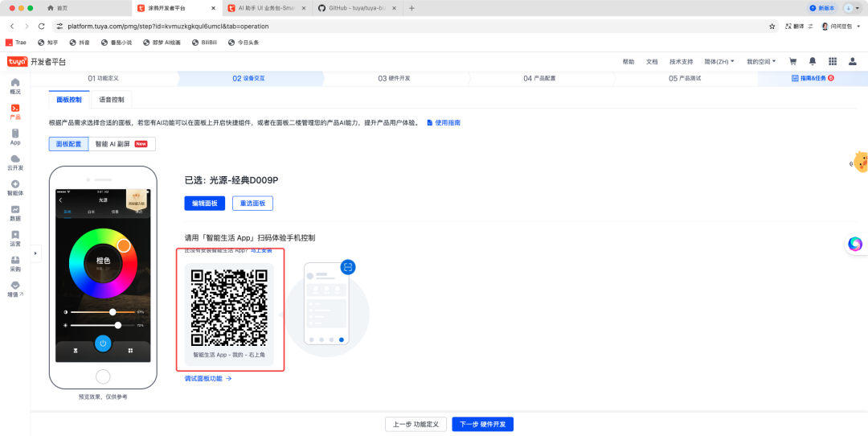868x436 pixels.
Task: Open the 增值 value-added sidebar icon
Action: point(15,290)
